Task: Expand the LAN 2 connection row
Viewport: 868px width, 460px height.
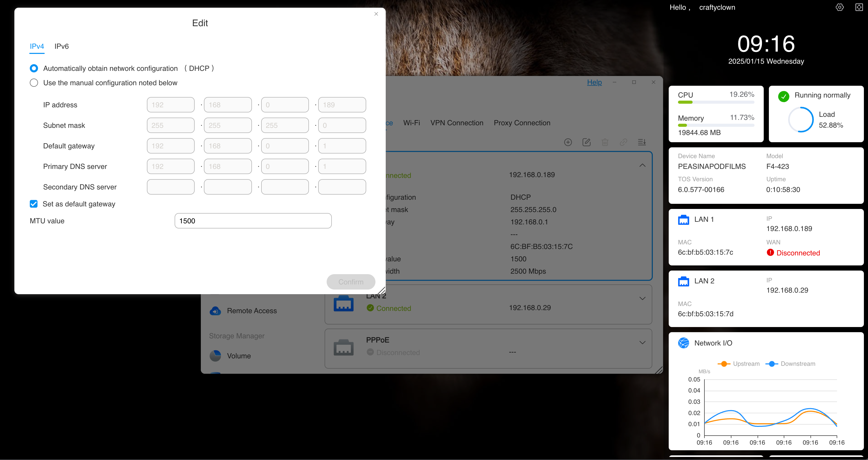Action: [x=643, y=298]
